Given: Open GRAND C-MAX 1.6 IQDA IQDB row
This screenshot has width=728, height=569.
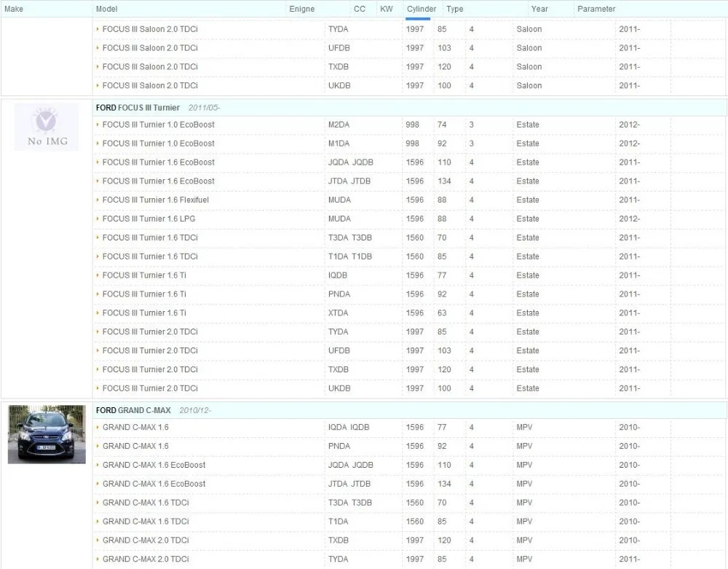Looking at the screenshot, I should click(x=409, y=428).
